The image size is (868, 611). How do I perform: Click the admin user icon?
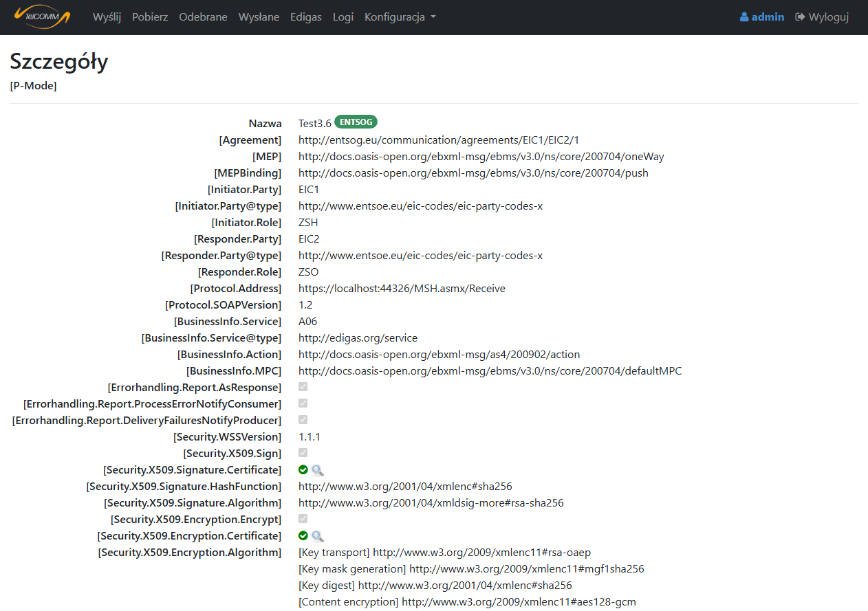tap(744, 17)
